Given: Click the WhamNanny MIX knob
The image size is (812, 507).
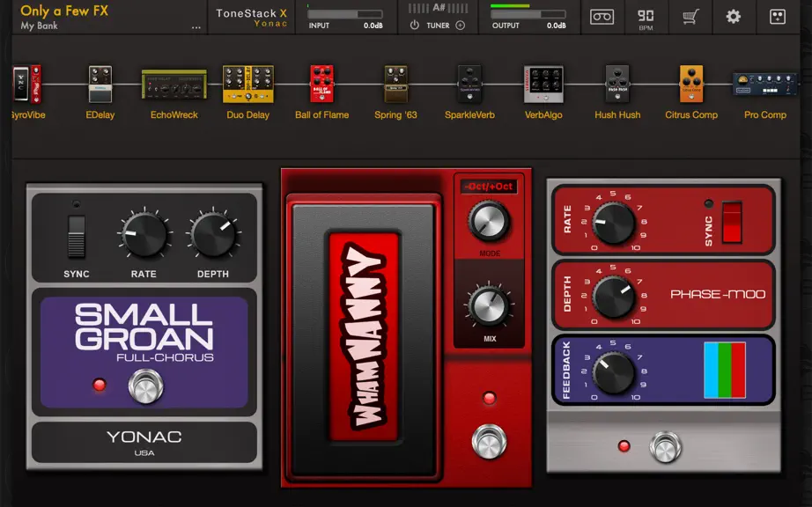Looking at the screenshot, I should (x=488, y=305).
